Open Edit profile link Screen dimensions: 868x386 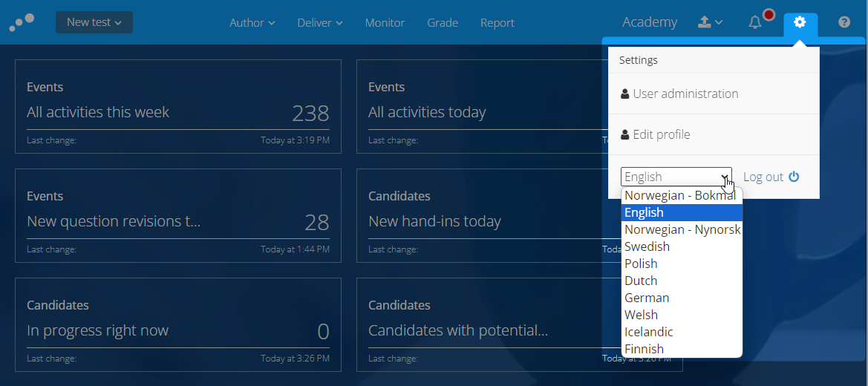pos(662,134)
